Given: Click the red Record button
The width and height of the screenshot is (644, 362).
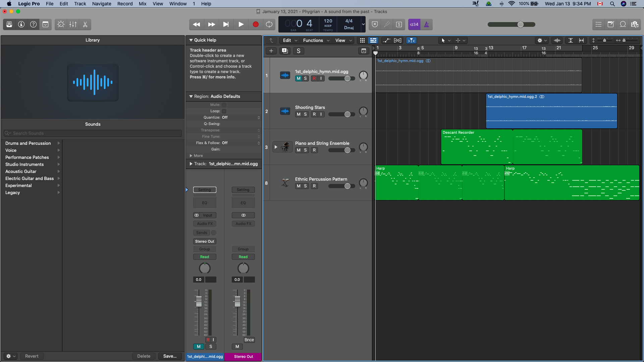Looking at the screenshot, I should click(256, 24).
